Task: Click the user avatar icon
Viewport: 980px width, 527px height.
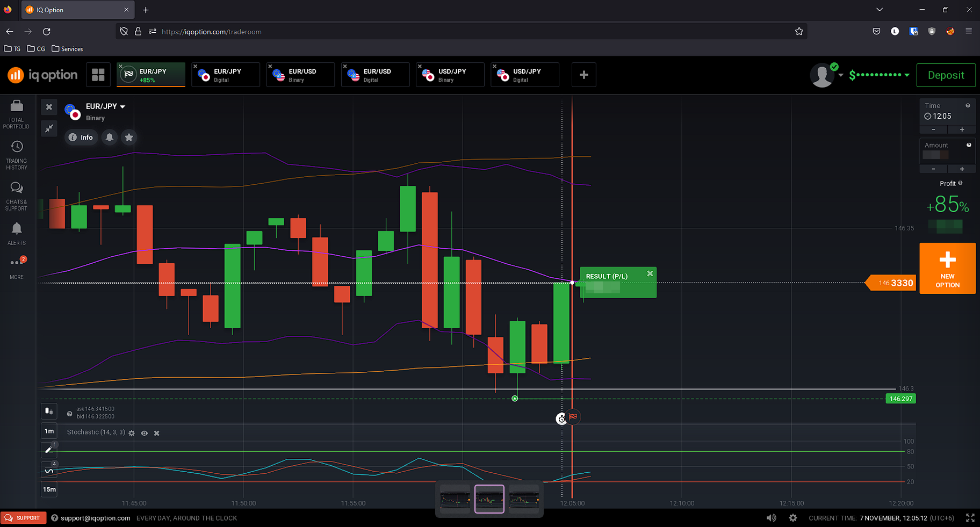Action: [x=822, y=75]
